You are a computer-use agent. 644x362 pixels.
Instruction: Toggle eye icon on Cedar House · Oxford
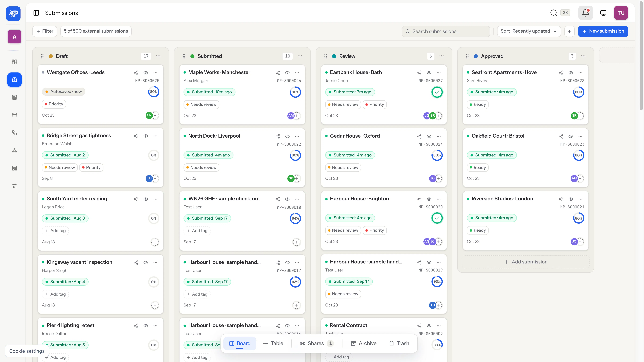(x=429, y=136)
